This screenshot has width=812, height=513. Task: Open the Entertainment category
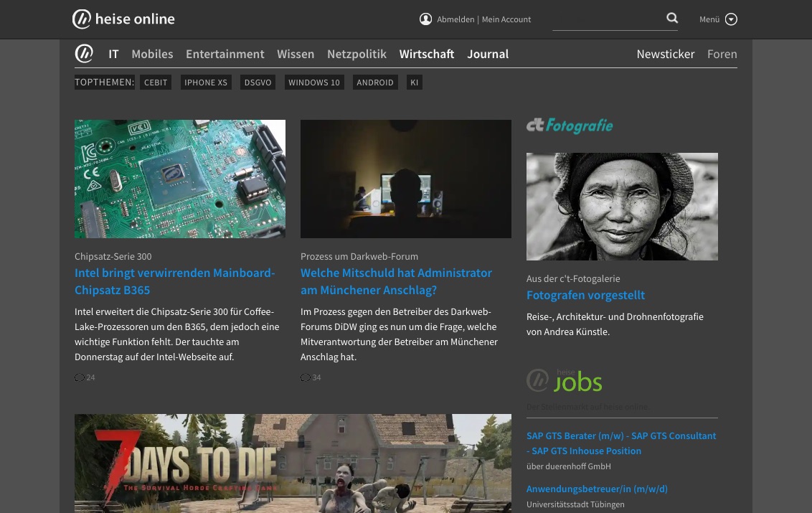pos(225,54)
